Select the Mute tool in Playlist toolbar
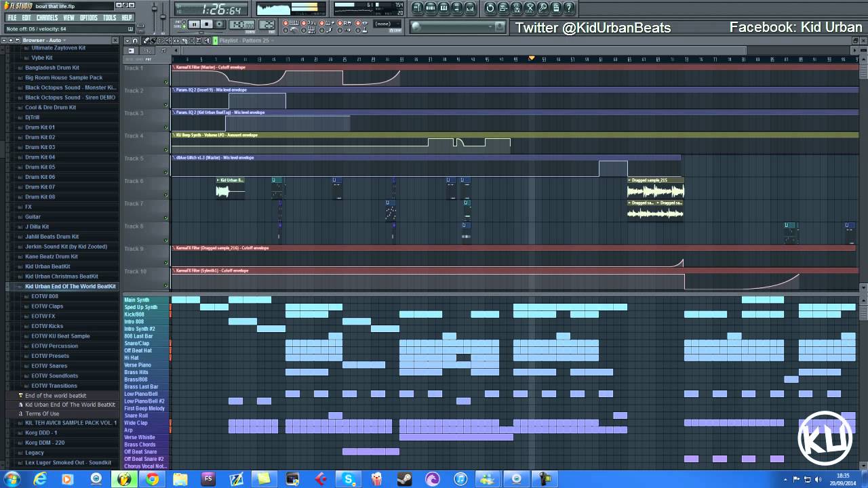This screenshot has width=868, height=488. (168, 41)
